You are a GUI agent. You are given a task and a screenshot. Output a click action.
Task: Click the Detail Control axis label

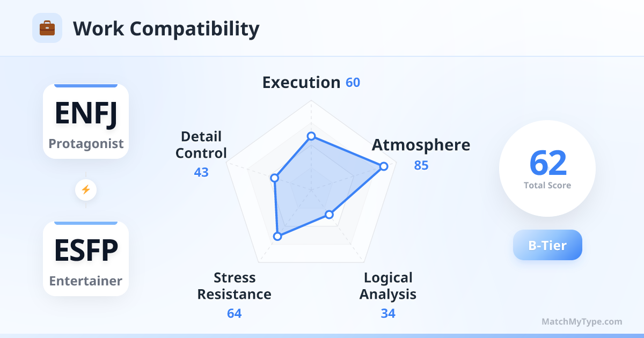tap(201, 145)
